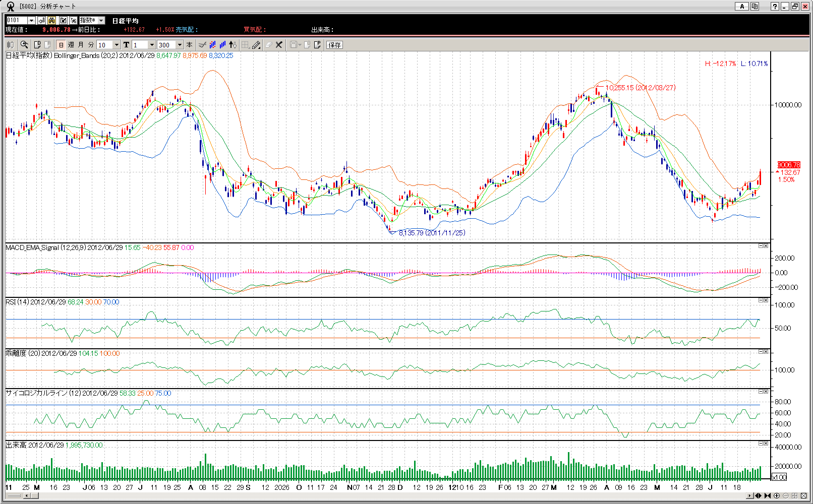This screenshot has width=813, height=504.
Task: Click the magnifier zoom tool icon
Action: pyautogui.click(x=24, y=45)
